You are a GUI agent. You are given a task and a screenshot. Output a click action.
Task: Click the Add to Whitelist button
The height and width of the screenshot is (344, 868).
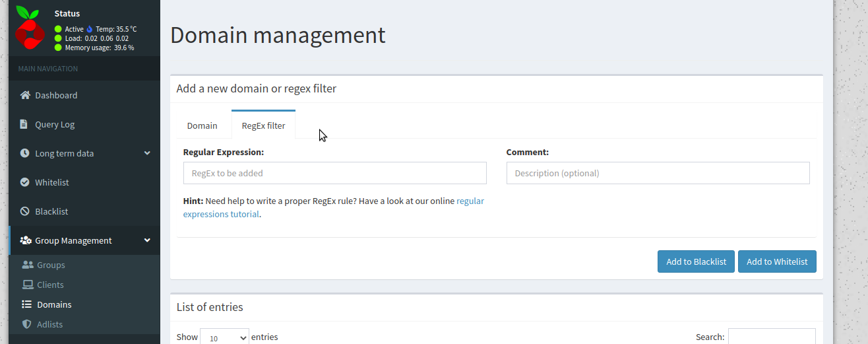pos(777,261)
